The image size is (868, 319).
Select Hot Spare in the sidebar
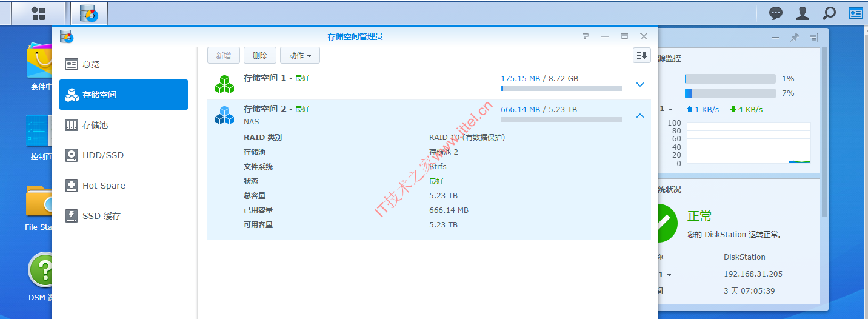[124, 186]
